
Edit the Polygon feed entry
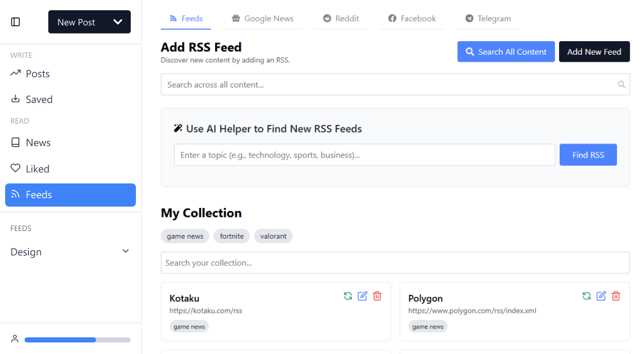point(601,296)
